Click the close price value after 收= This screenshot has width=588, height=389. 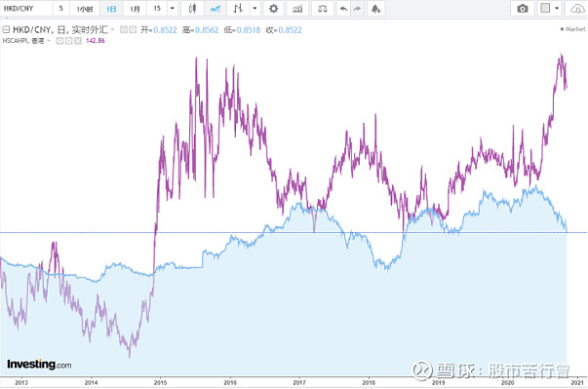tap(290, 29)
